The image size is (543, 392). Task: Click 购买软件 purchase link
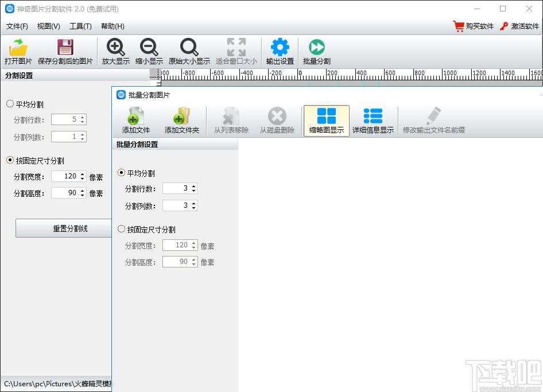(474, 26)
